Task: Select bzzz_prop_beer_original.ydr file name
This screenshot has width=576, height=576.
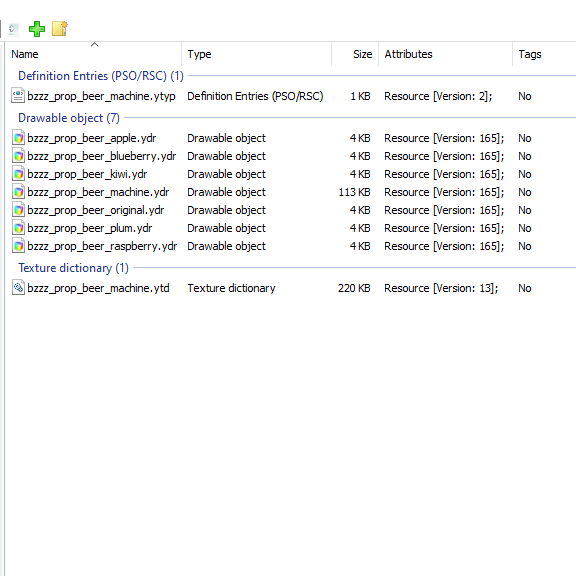Action: coord(96,210)
